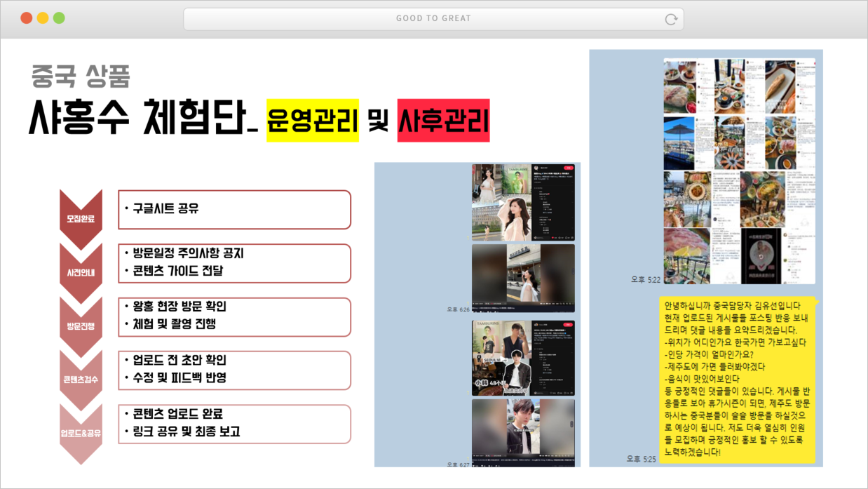The width and height of the screenshot is (868, 489).
Task: Click the green maximize window button
Action: (59, 18)
